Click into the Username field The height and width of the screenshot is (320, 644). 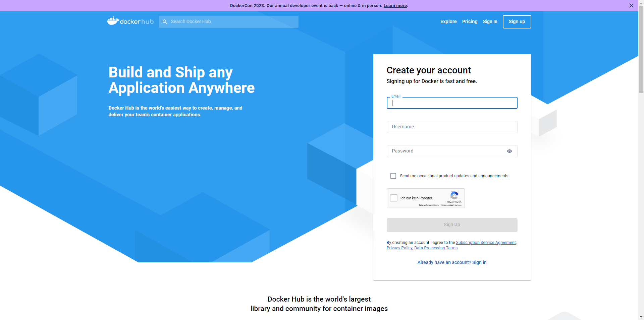coord(452,127)
